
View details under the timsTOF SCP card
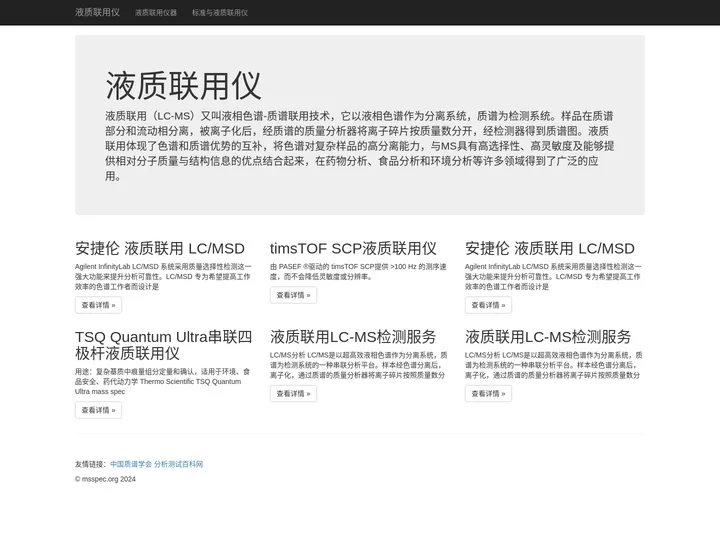pos(293,295)
